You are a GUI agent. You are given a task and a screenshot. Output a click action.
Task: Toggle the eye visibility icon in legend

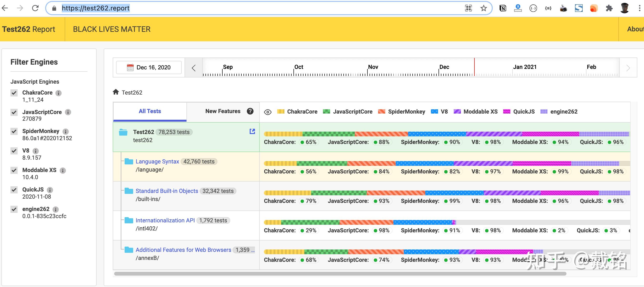pos(268,112)
